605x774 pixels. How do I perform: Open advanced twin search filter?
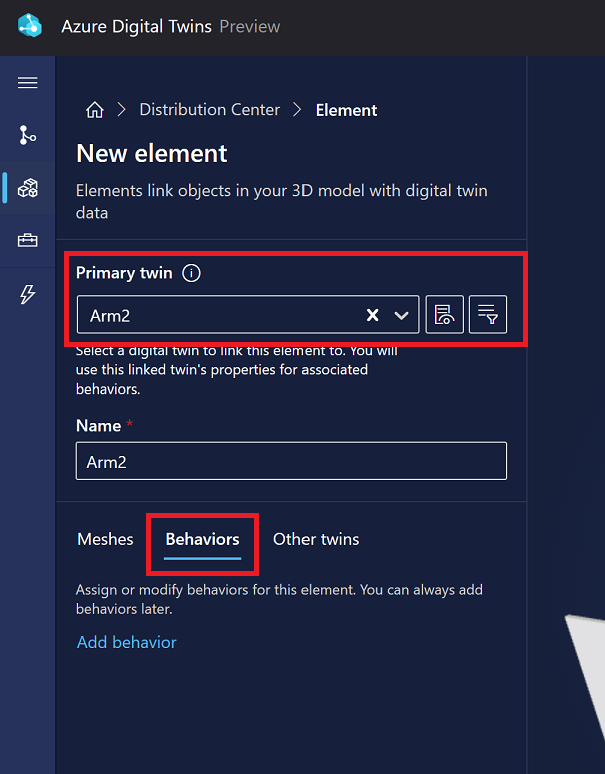[x=488, y=315]
